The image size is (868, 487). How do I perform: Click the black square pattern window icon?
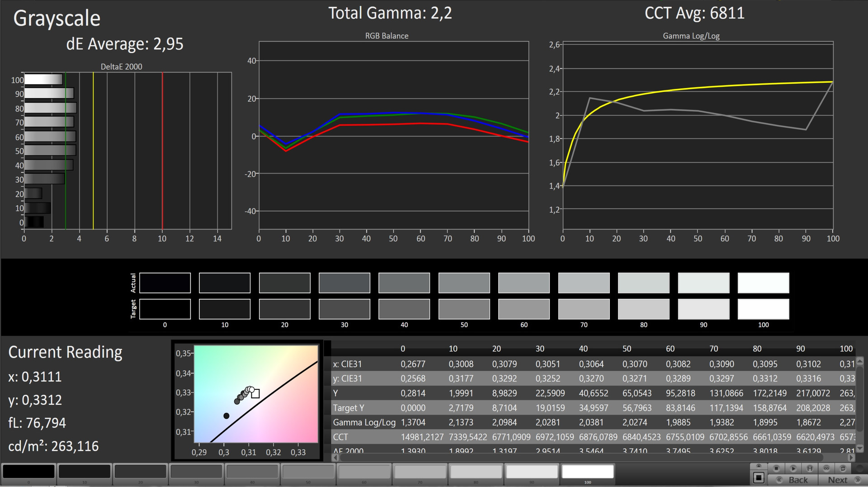click(759, 478)
